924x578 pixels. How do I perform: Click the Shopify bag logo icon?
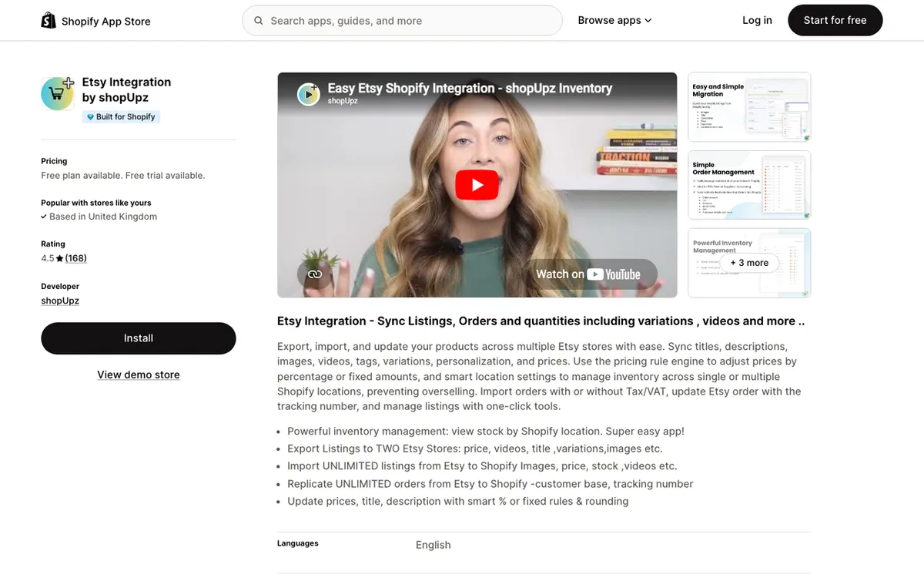(x=49, y=21)
